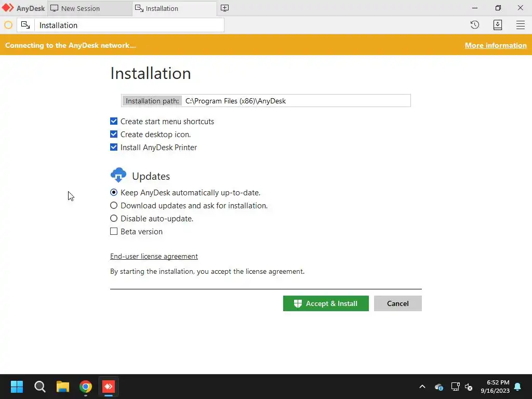
Task: Uncheck Create desktop icon
Action: coord(114,134)
